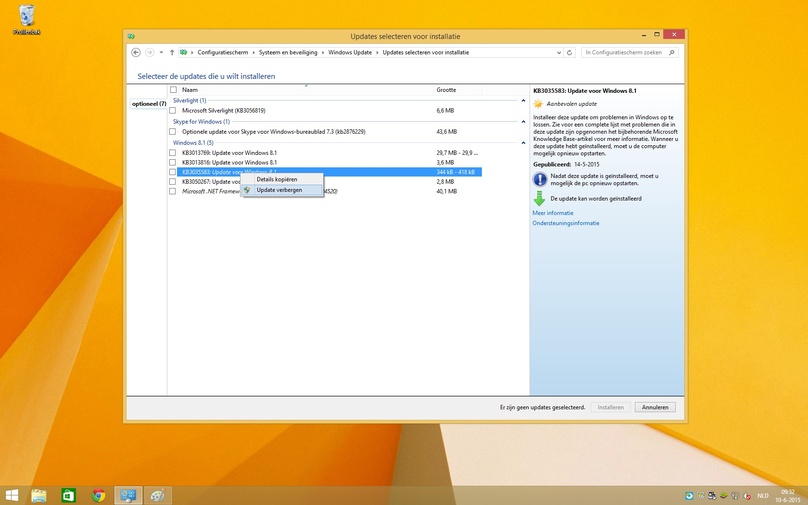Collapse the Skype for Windows (1) group

tap(523, 122)
